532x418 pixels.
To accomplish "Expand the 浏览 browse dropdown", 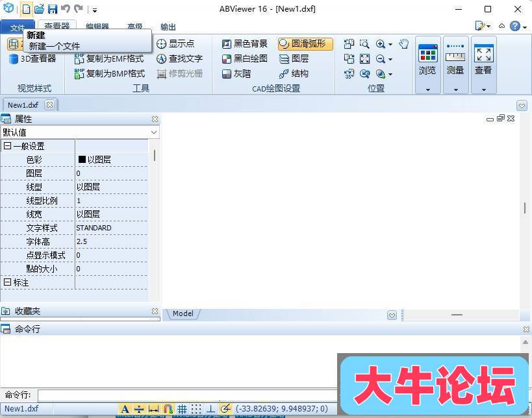I will [x=428, y=90].
